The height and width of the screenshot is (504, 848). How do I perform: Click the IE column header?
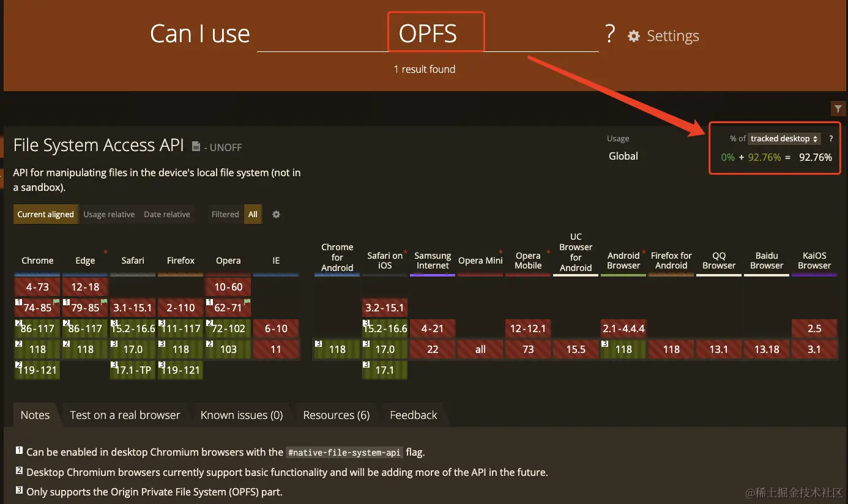click(x=276, y=261)
